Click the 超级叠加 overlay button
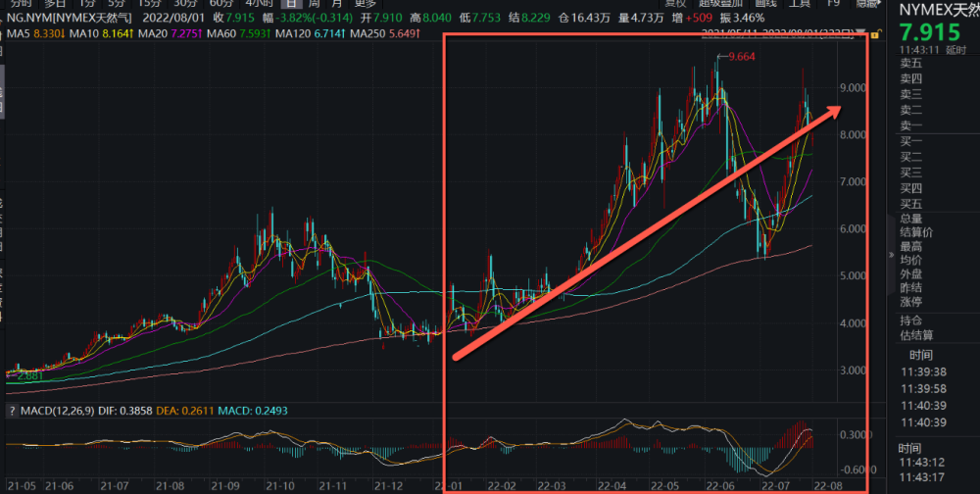This screenshot has width=980, height=494. click(x=719, y=3)
